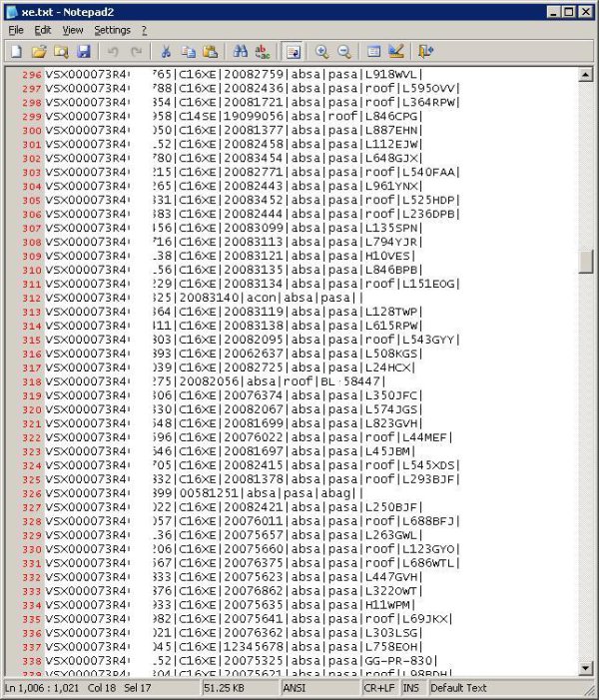Click the Replace text icon
This screenshot has width=599, height=700.
(263, 51)
